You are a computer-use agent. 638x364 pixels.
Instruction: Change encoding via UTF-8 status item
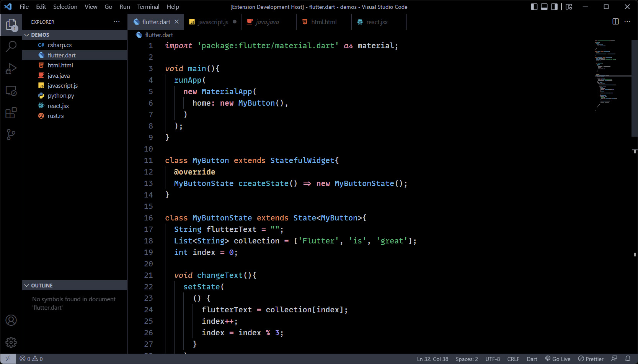[493, 359]
